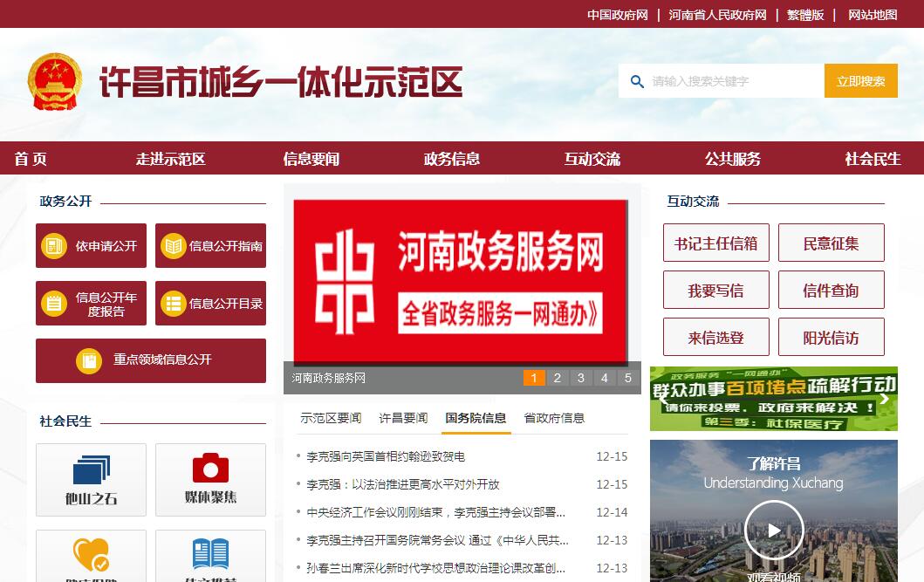Open 媒体聚焦 camera icon
The width and height of the screenshot is (924, 582).
210,468
